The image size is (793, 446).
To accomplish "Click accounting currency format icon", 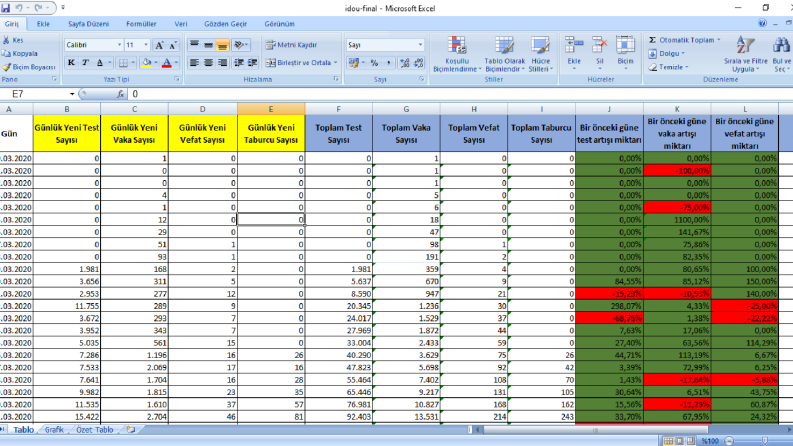I will click(353, 63).
